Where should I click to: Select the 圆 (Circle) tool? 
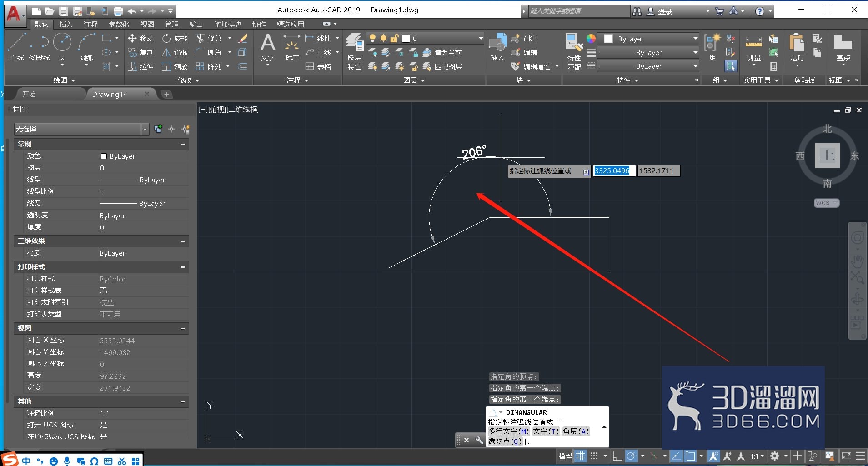click(x=62, y=47)
